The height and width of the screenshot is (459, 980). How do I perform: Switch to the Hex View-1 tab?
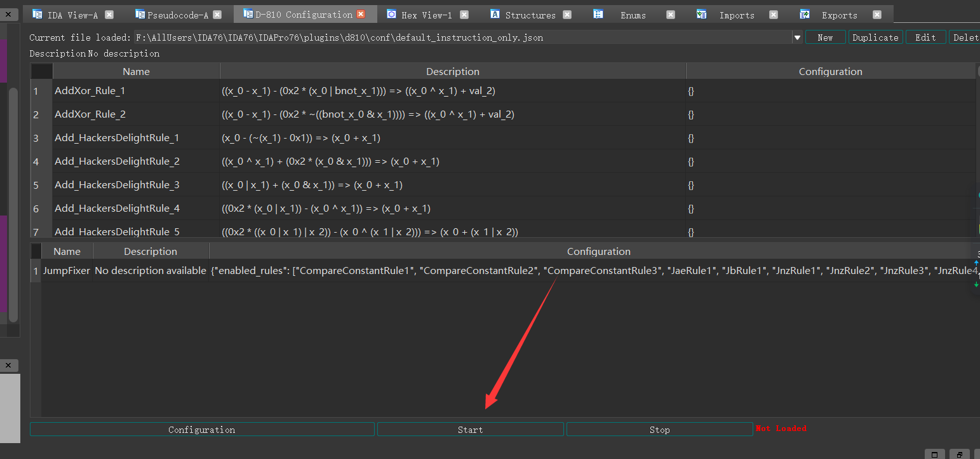(x=427, y=15)
